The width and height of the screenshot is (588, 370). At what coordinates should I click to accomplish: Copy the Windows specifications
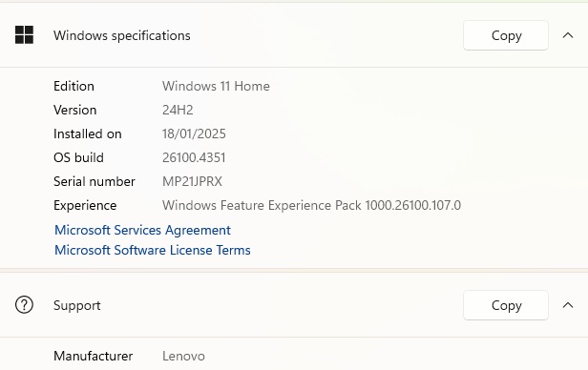click(506, 35)
